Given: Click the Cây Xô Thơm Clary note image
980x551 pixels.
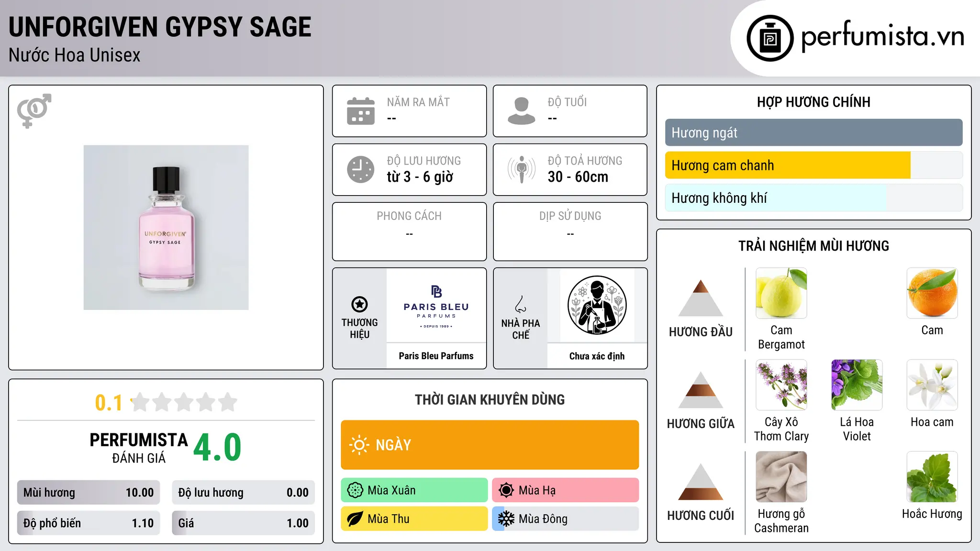Looking at the screenshot, I should [x=781, y=385].
